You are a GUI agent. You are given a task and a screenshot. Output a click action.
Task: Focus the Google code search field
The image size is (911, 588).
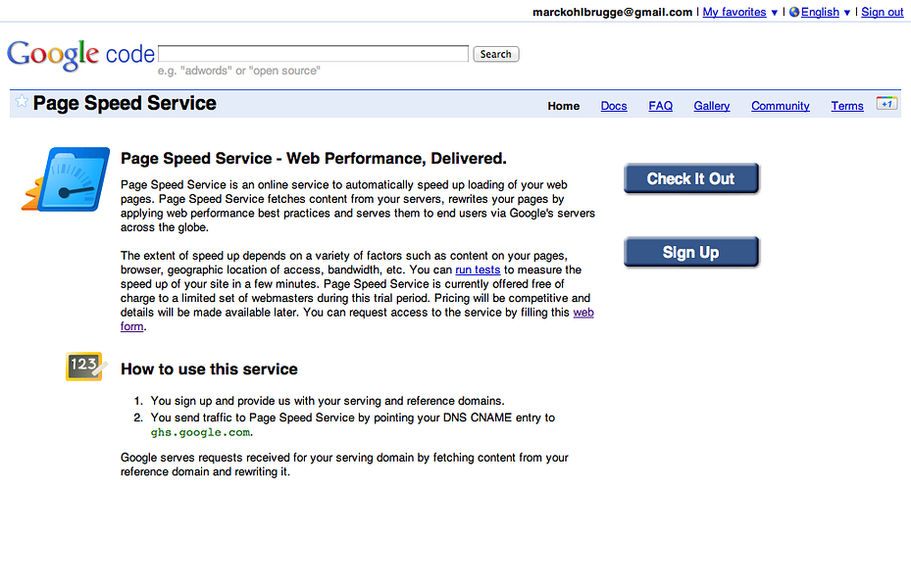(x=313, y=53)
